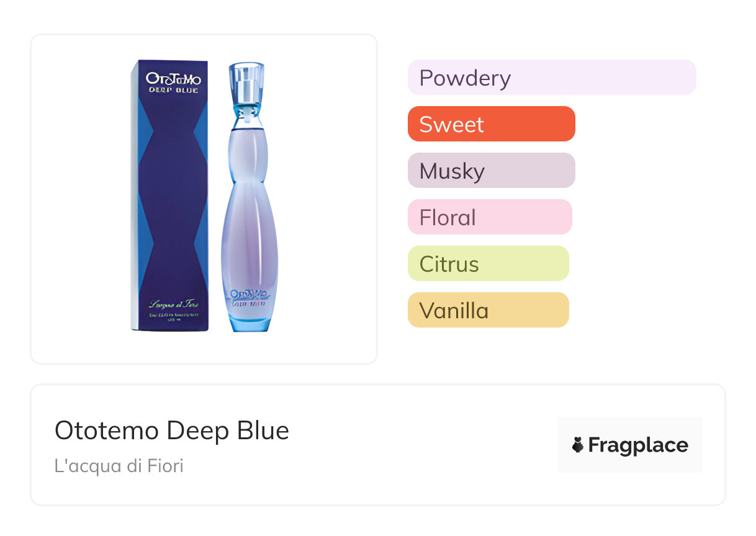Click the L'acqua di Fiori brand name

(119, 465)
